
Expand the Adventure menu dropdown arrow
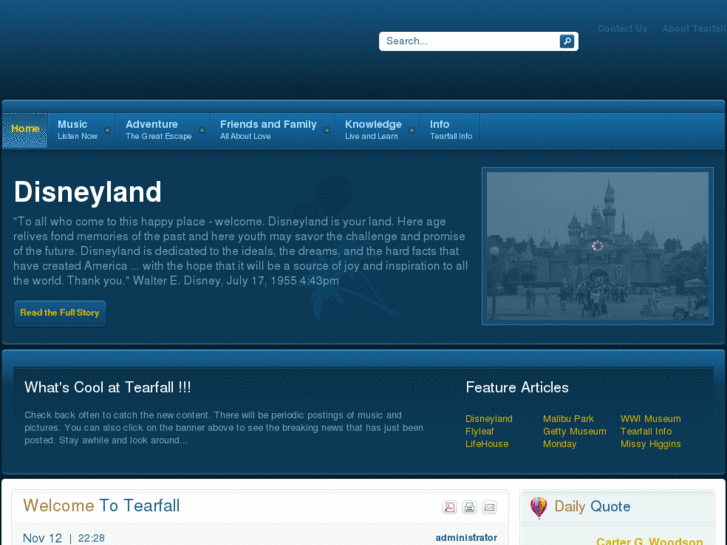[202, 130]
